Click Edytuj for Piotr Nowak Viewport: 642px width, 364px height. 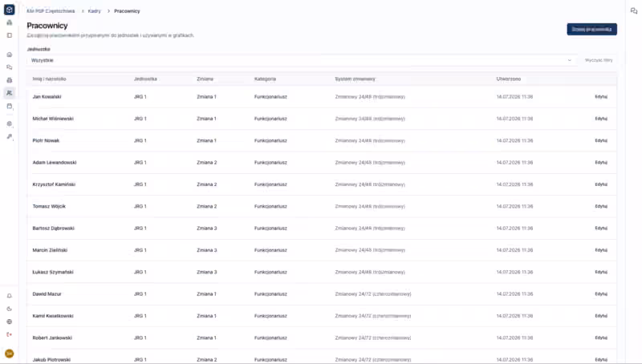click(601, 140)
